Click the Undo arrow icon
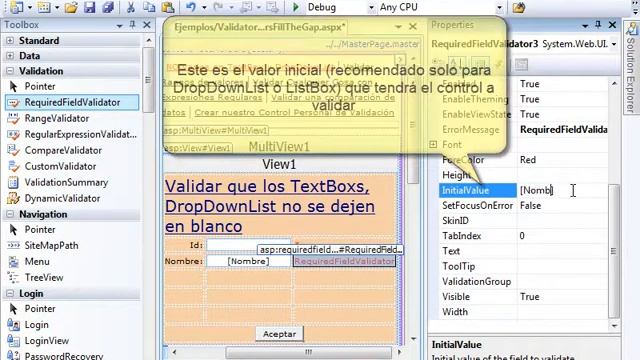 [191, 7]
